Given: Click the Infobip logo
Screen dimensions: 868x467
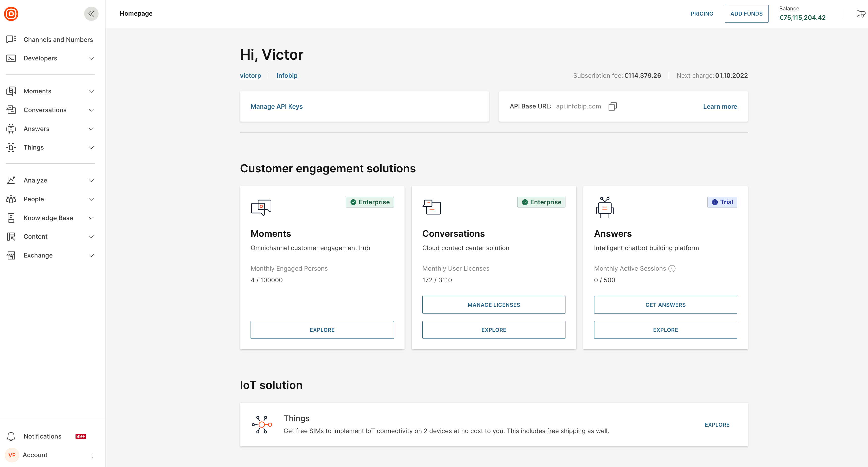Looking at the screenshot, I should point(11,13).
